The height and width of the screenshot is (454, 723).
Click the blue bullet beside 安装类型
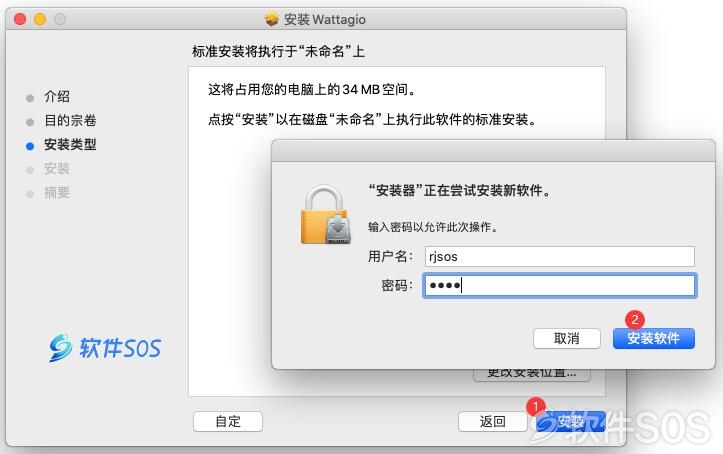point(30,146)
